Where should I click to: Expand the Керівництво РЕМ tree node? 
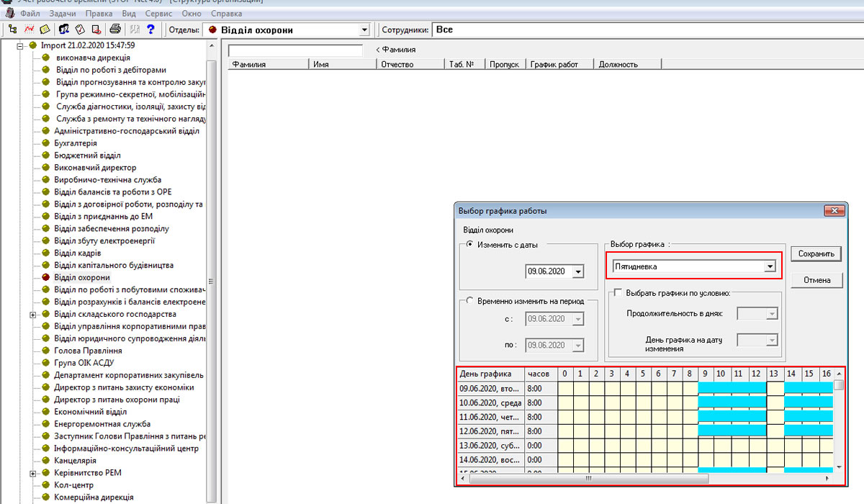pos(33,473)
